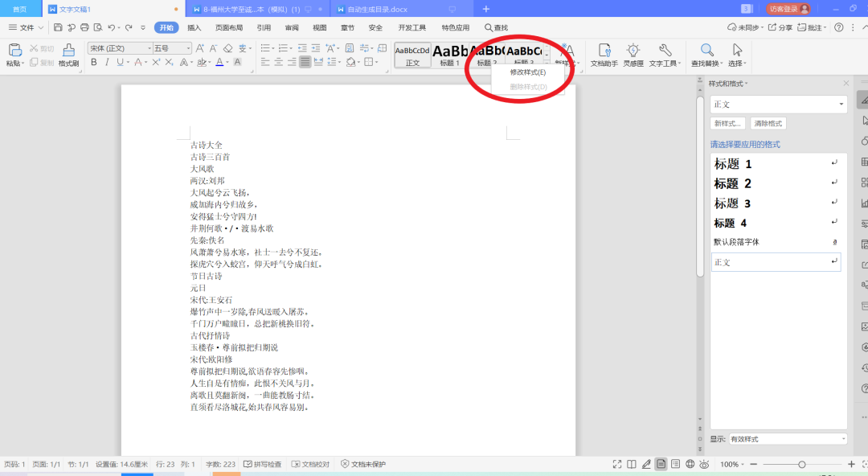Screen dimensions: 868x476
Task: Increase paragraph indent
Action: tap(316, 48)
